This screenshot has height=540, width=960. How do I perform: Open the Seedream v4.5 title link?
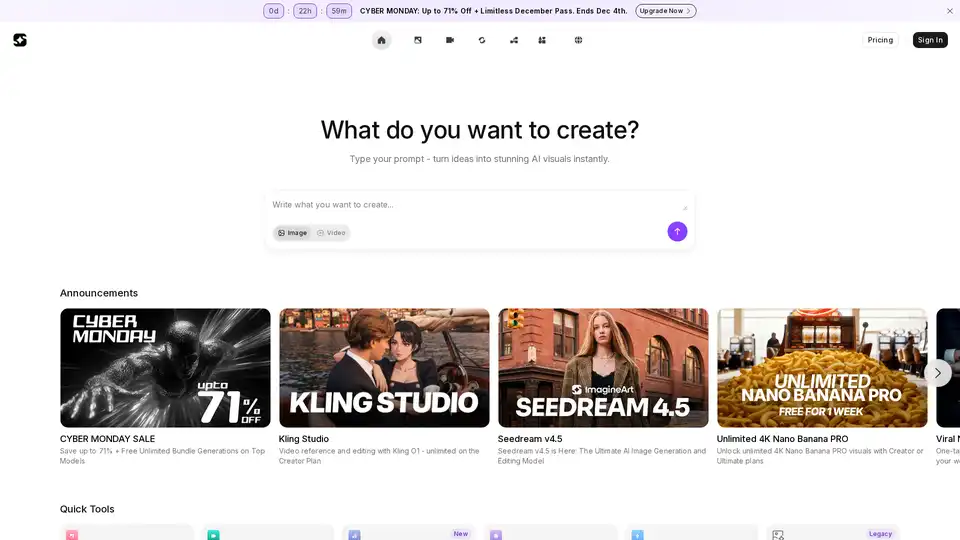[x=532, y=438]
